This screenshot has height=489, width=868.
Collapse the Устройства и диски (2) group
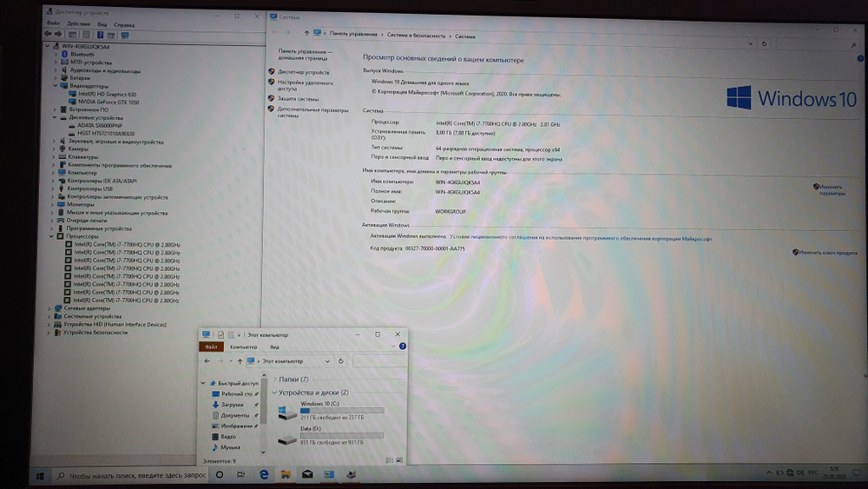pyautogui.click(x=274, y=393)
